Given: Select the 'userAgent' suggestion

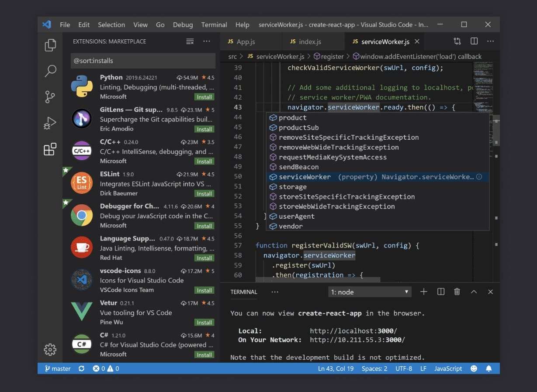Looking at the screenshot, I should [x=378, y=216].
